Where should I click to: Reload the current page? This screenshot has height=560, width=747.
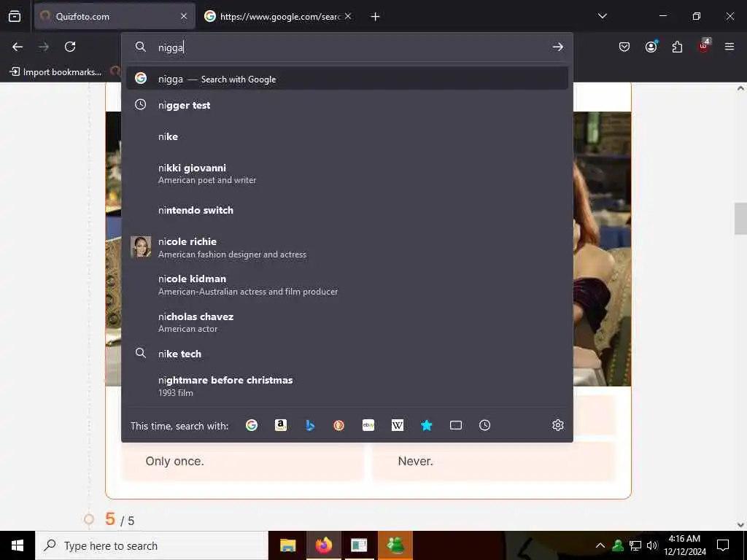click(x=70, y=47)
